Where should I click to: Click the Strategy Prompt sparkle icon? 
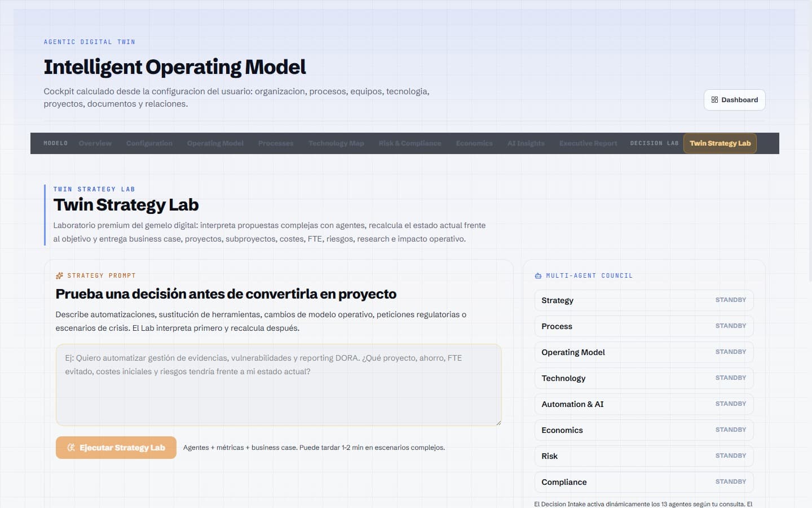tap(59, 275)
